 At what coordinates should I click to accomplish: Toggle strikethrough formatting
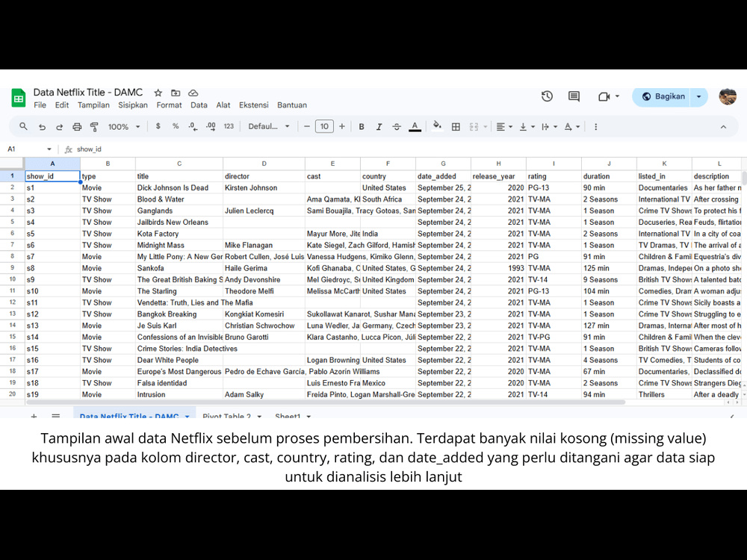point(396,126)
